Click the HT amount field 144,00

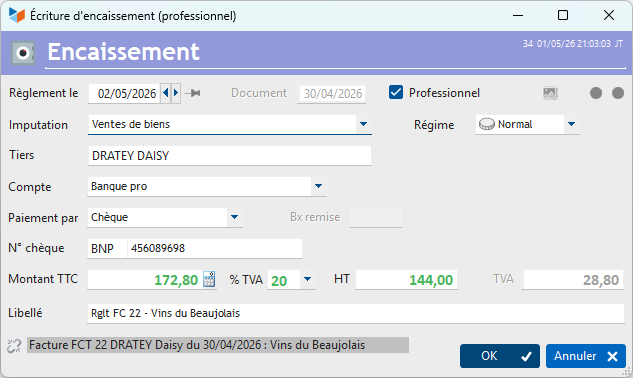[x=406, y=279]
